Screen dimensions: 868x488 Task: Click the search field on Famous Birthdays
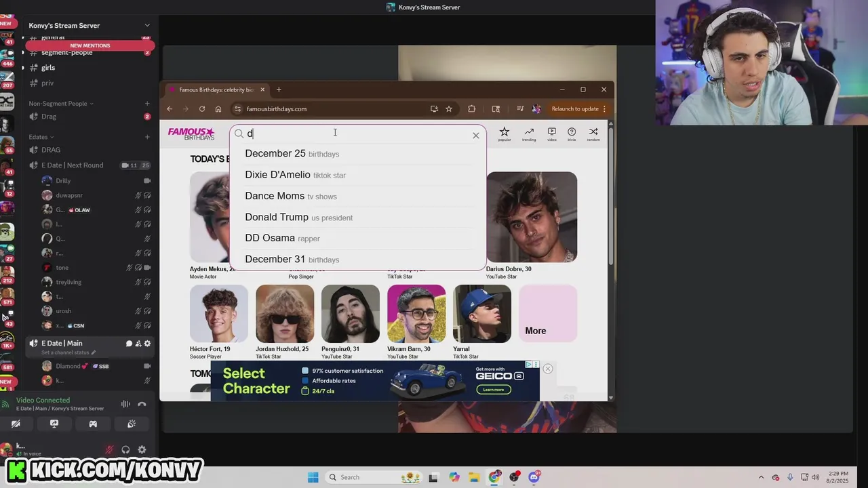(358, 134)
